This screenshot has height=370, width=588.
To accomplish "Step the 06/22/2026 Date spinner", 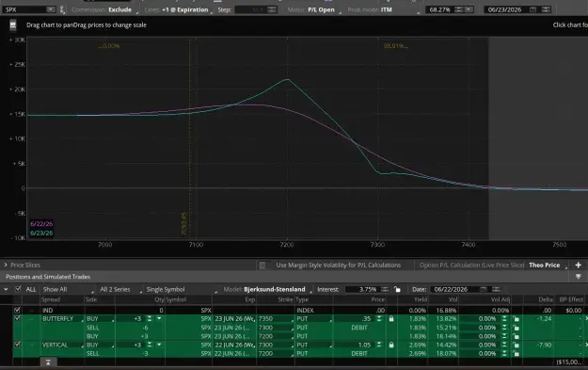I will 496,289.
